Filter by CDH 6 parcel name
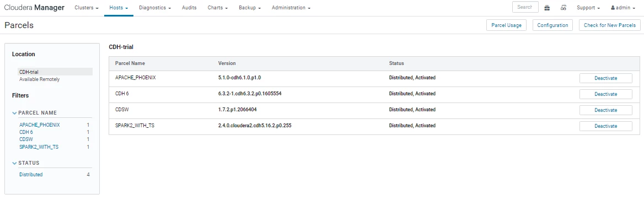The height and width of the screenshot is (200, 644). pos(26,132)
